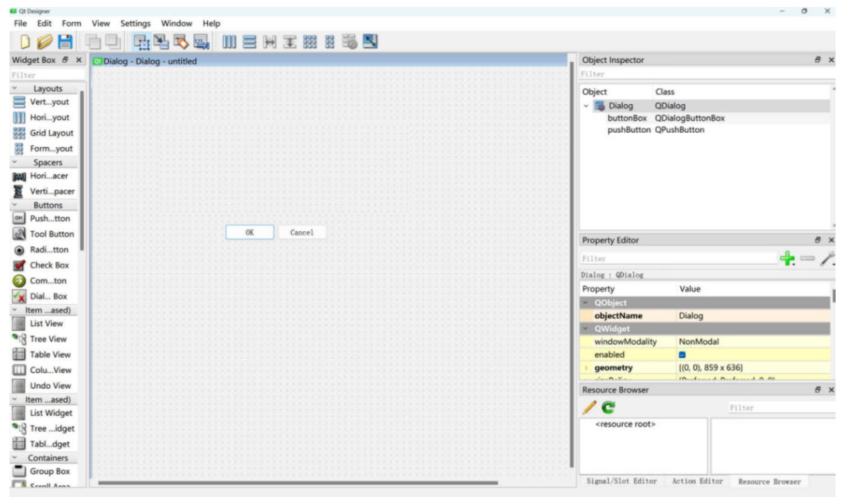The image size is (846, 504).
Task: Apply Lay Out Vertically from toolbar
Action: click(x=250, y=42)
